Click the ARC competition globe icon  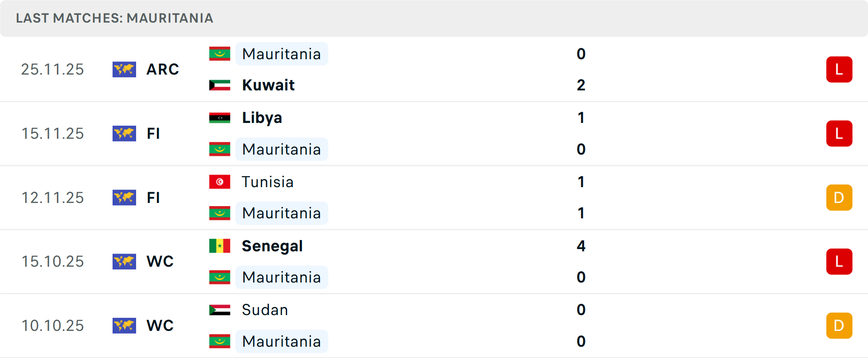(124, 70)
